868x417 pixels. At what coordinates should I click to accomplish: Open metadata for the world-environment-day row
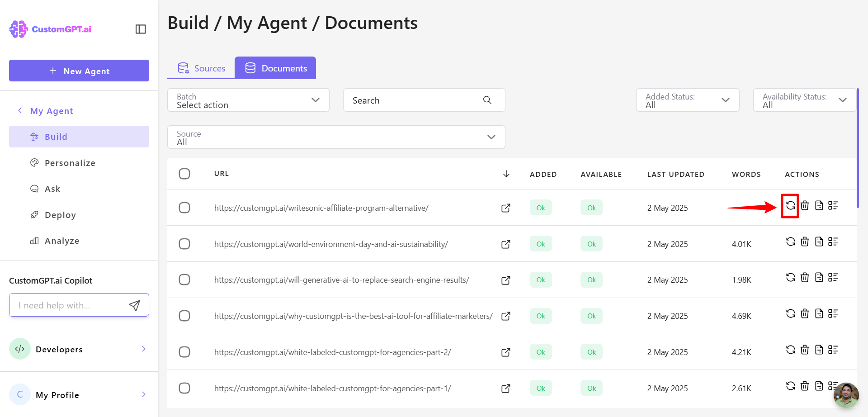[x=833, y=242]
